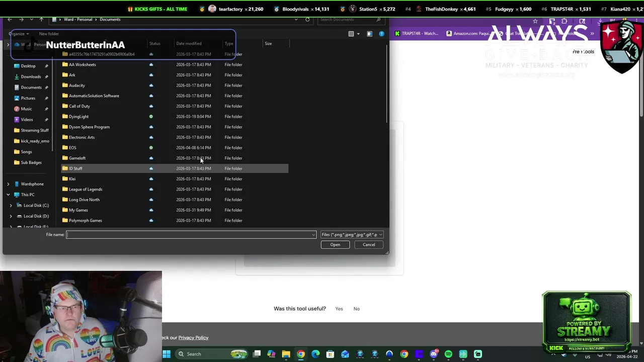Go back in file dialog navigation
The image size is (644, 362).
tap(10, 20)
